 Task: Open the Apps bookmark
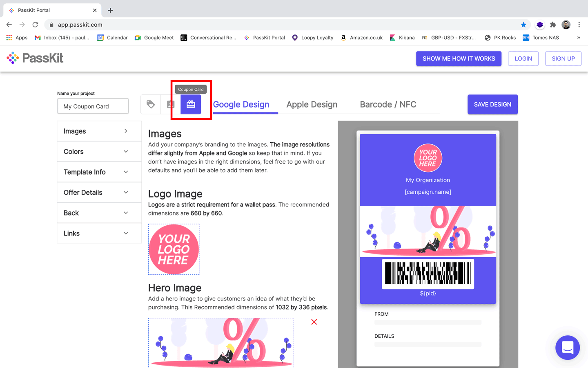click(x=17, y=38)
